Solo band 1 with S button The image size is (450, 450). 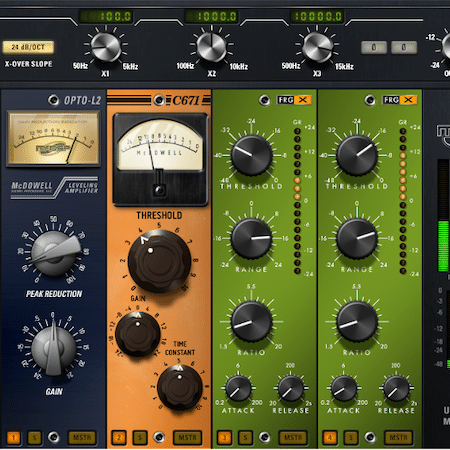(x=34, y=438)
